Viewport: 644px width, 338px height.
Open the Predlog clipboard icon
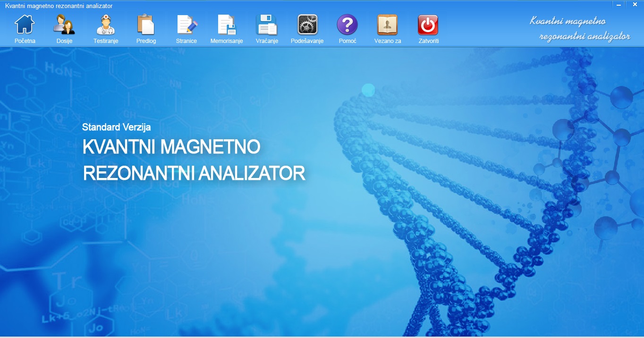tap(146, 25)
